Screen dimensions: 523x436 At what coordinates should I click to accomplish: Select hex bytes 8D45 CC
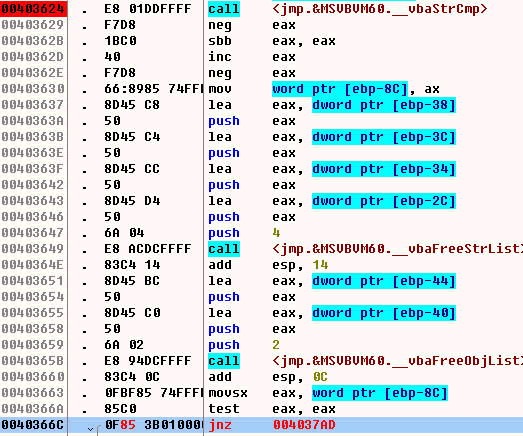132,169
